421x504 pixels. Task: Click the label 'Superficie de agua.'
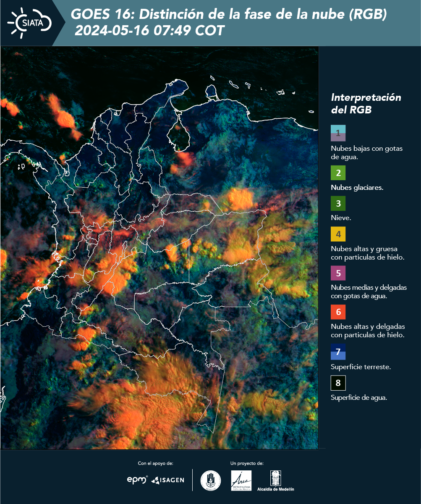pyautogui.click(x=359, y=398)
